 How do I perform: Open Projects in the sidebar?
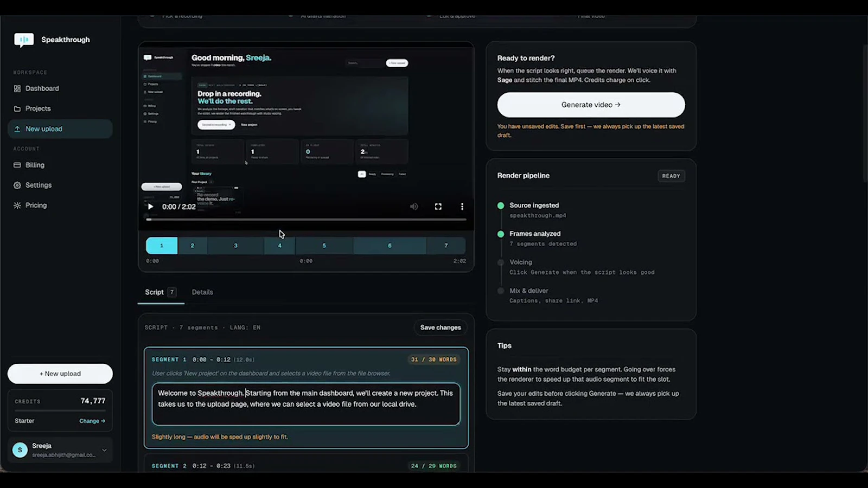[60, 108]
